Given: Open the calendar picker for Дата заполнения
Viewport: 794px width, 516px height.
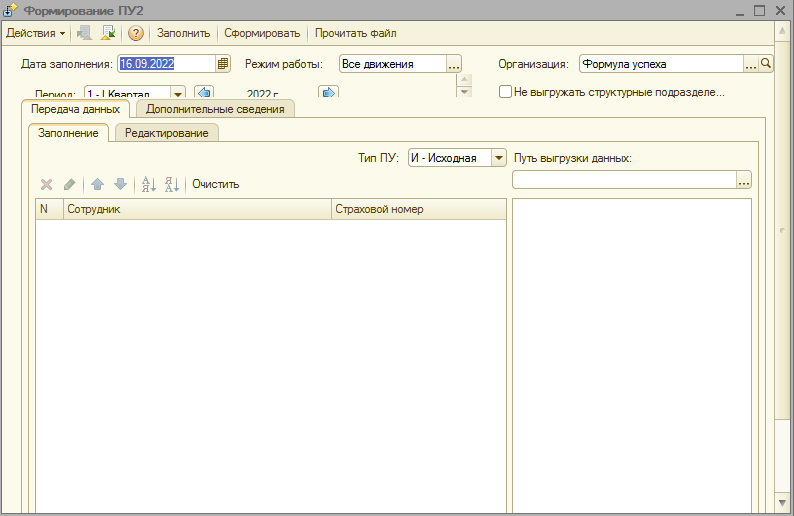Looking at the screenshot, I should [x=224, y=64].
